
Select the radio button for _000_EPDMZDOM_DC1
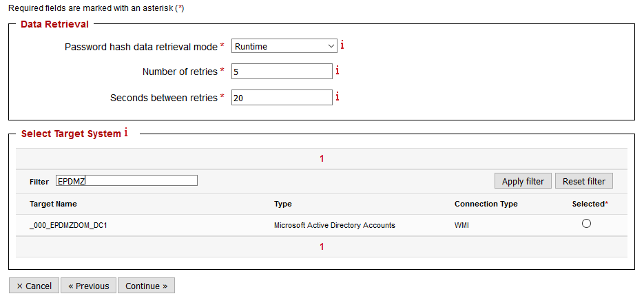586,223
